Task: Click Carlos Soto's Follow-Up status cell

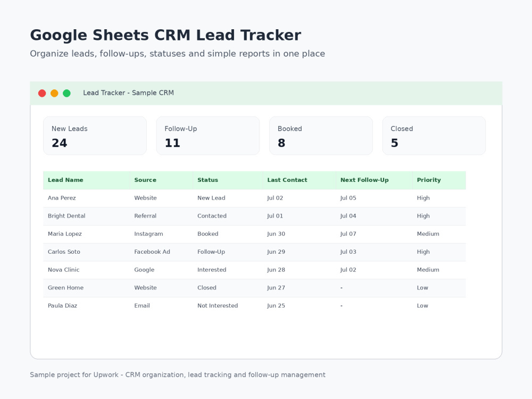Action: point(228,252)
